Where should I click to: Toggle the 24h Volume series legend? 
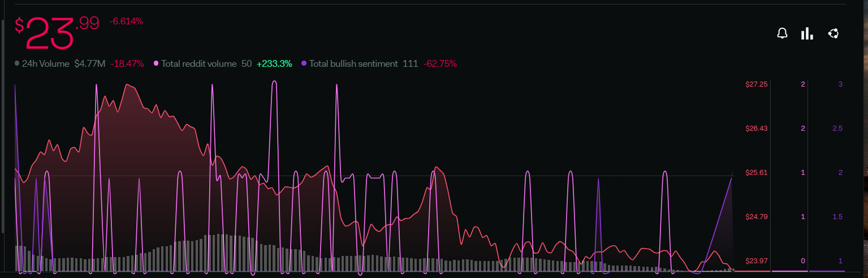pyautogui.click(x=42, y=64)
